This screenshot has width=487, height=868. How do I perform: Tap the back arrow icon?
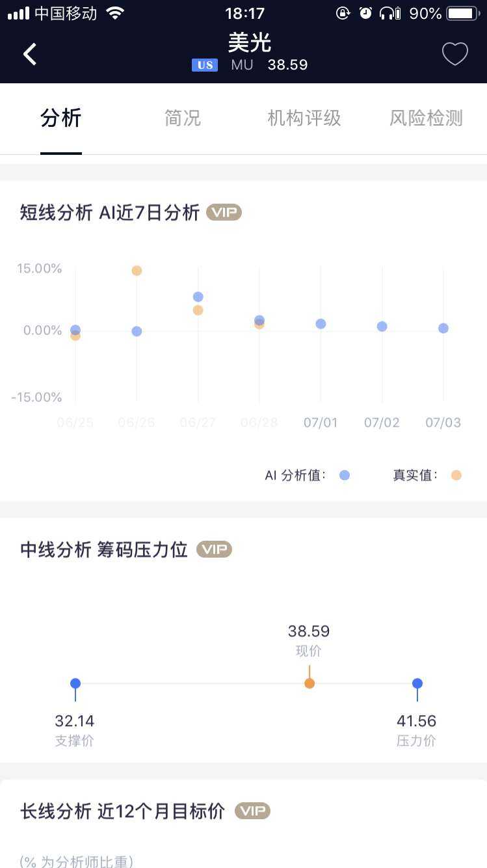click(x=30, y=54)
